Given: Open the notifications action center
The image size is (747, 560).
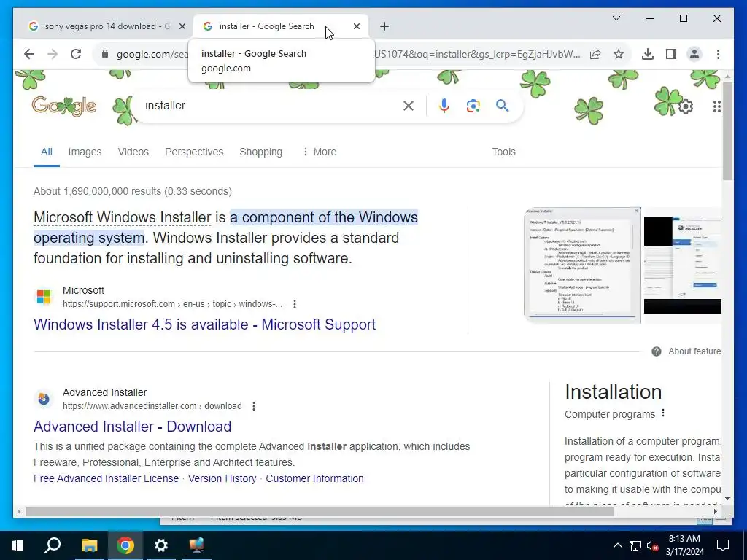Looking at the screenshot, I should click(723, 545).
